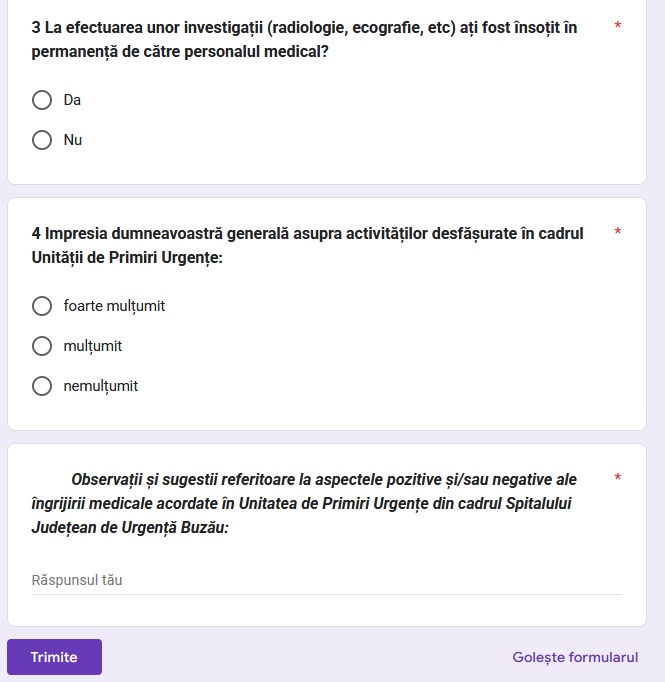Screen dimensions: 665x682
Task: Click the question 3 investigații heading text
Action: 304,39
